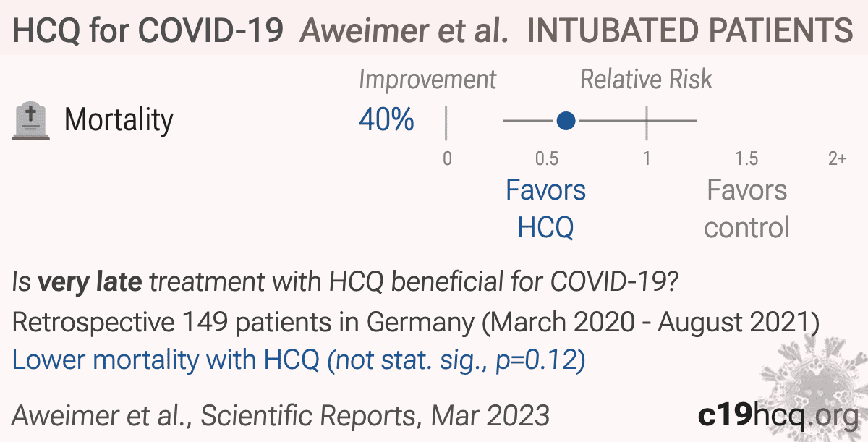
Task: Click the Improvement column header
Action: click(x=427, y=80)
